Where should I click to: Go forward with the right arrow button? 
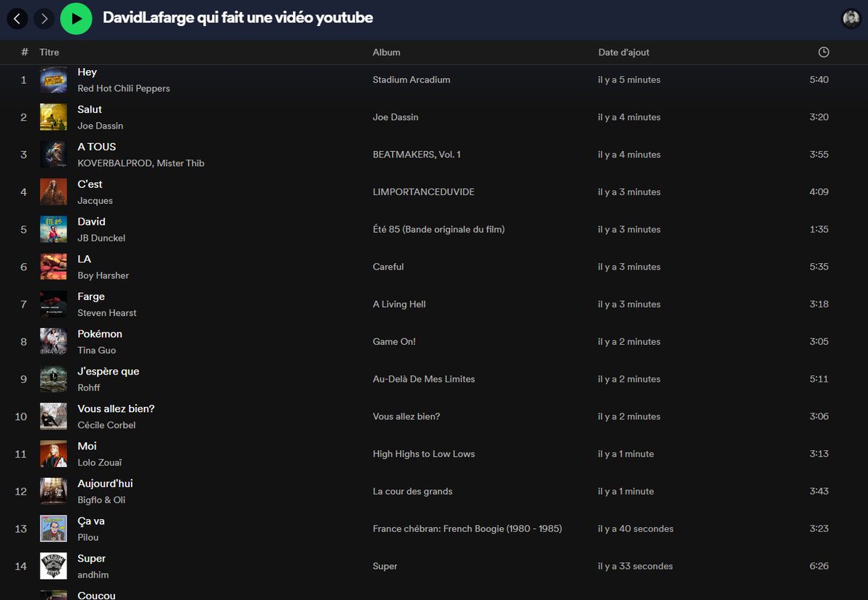click(x=45, y=18)
